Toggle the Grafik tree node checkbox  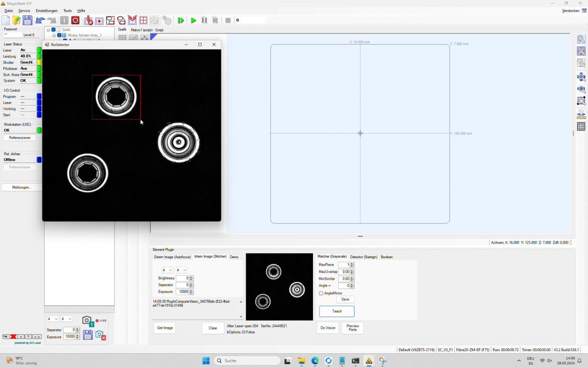(54, 30)
